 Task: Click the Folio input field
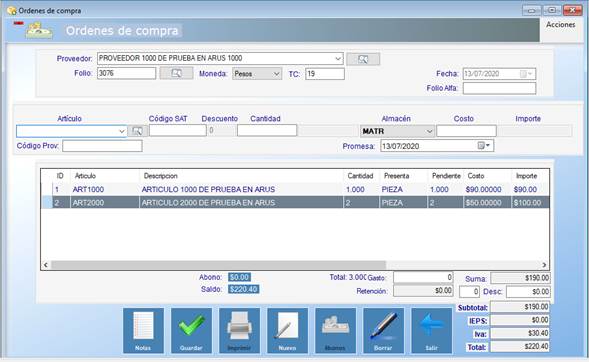[126, 73]
